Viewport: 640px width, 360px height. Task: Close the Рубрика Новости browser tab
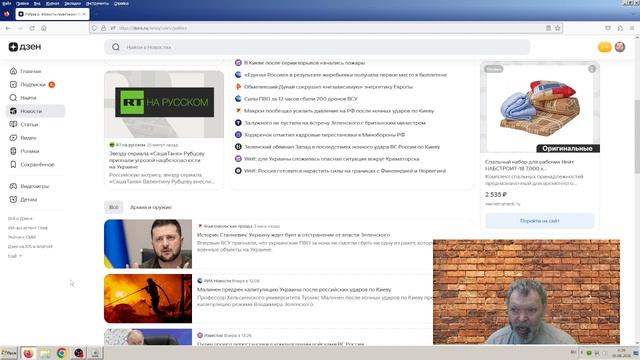click(x=84, y=14)
